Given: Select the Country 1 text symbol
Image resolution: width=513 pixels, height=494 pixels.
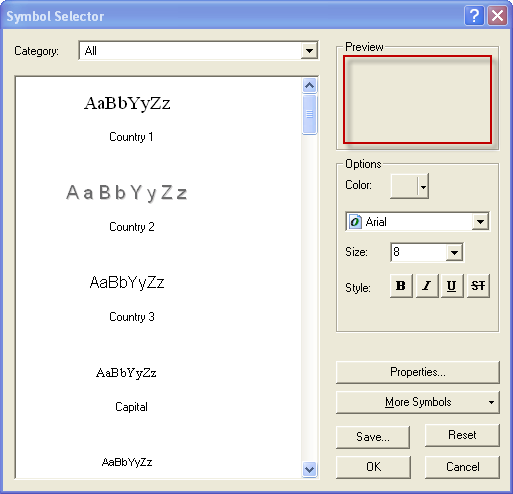Looking at the screenshot, I should [128, 117].
